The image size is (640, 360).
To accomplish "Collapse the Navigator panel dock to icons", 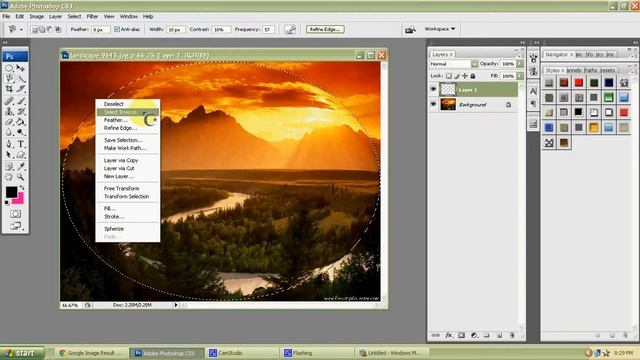I will [x=636, y=42].
